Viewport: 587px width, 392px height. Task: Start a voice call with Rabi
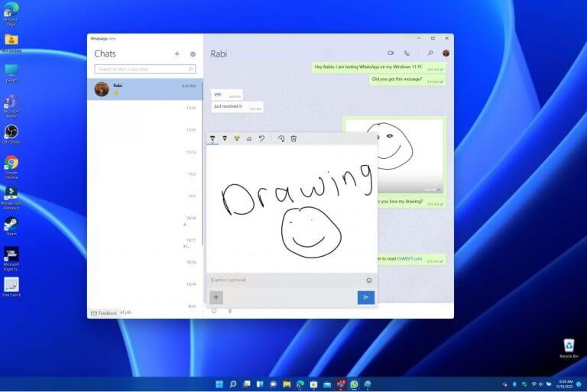(407, 53)
